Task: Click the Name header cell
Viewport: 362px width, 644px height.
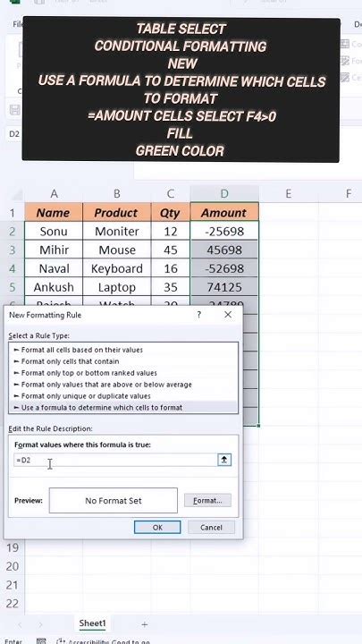Action: coord(54,212)
